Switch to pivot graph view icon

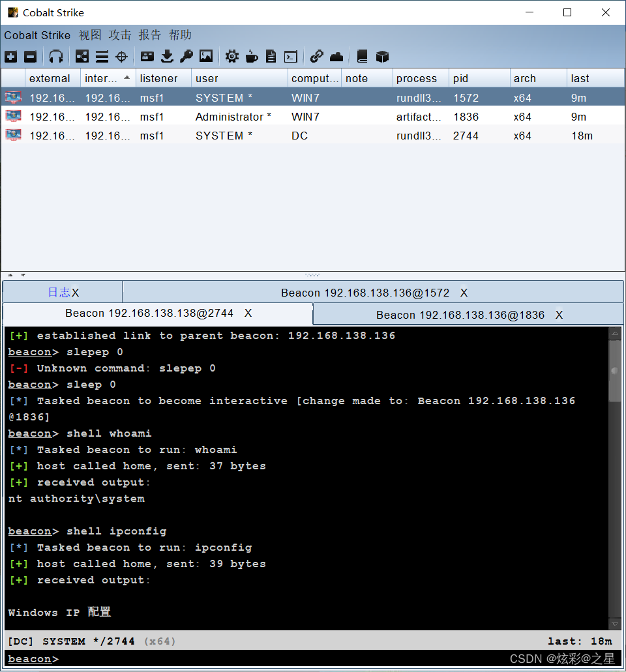coord(82,56)
